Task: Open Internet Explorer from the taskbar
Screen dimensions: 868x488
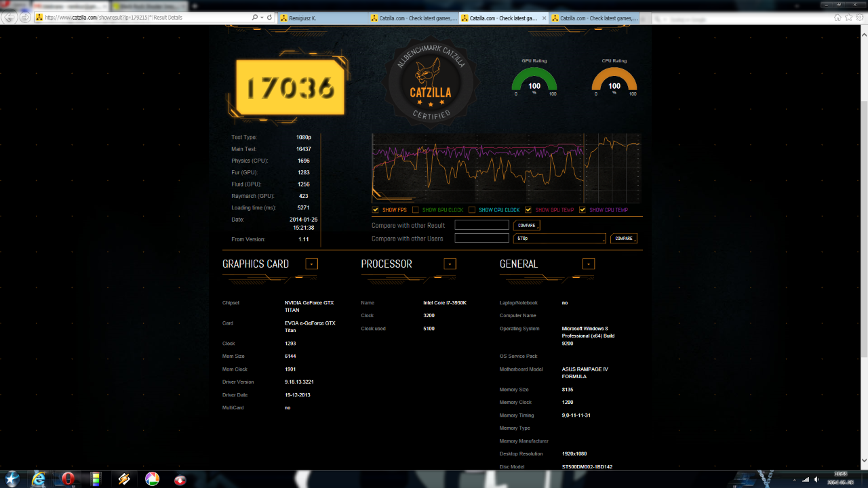Action: [x=39, y=479]
